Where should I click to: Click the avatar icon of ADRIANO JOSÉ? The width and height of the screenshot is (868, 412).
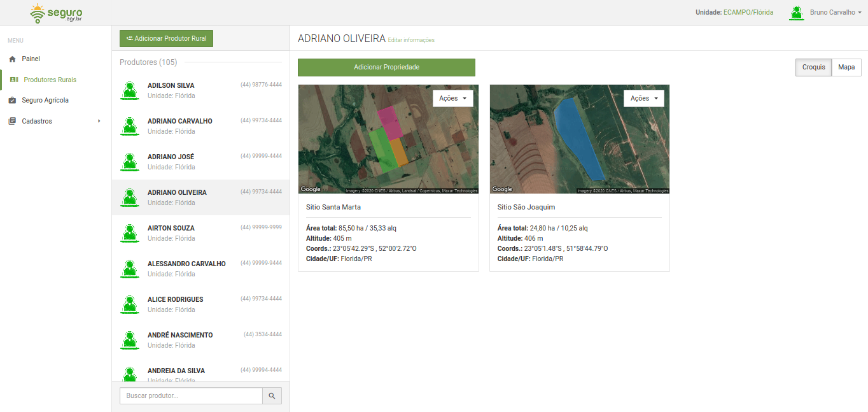click(130, 162)
